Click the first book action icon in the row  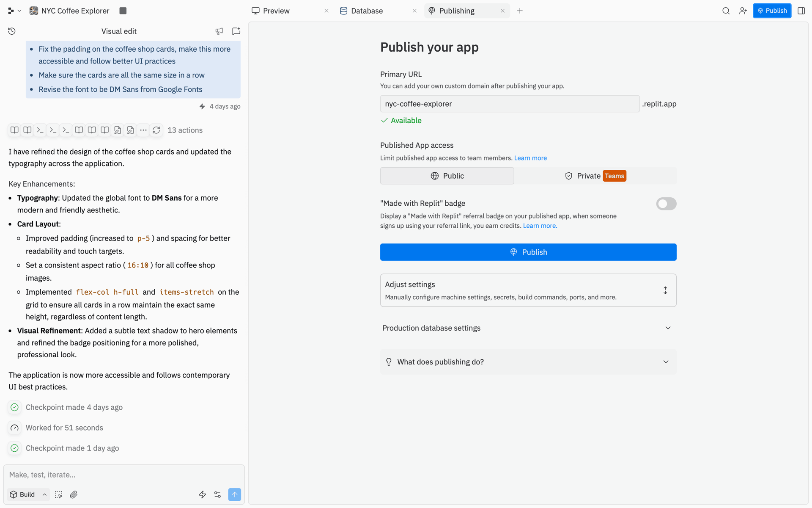pyautogui.click(x=14, y=130)
